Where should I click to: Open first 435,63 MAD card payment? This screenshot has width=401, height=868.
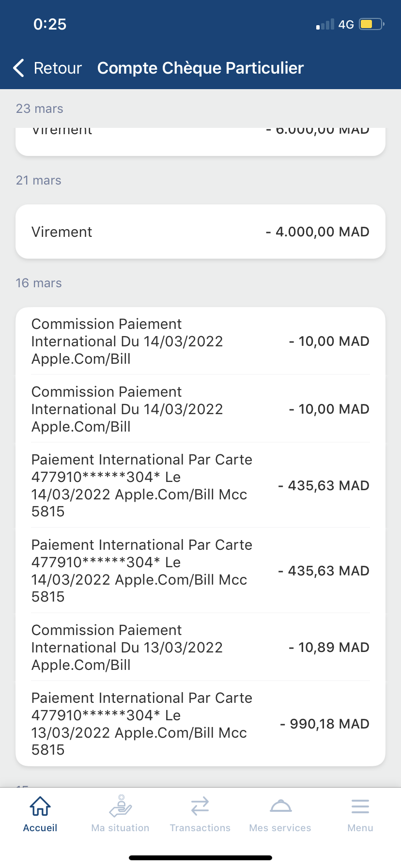click(x=200, y=485)
